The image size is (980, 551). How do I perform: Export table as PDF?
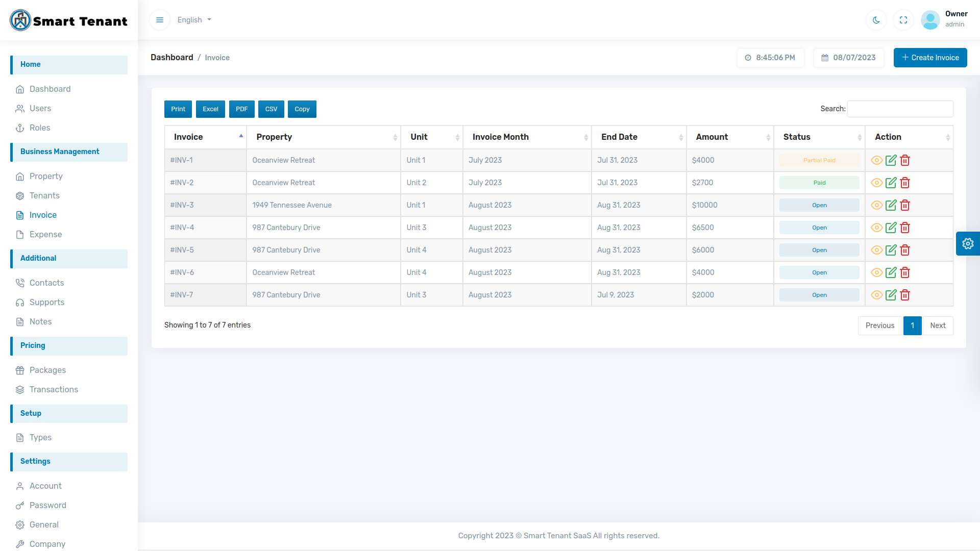tap(241, 109)
